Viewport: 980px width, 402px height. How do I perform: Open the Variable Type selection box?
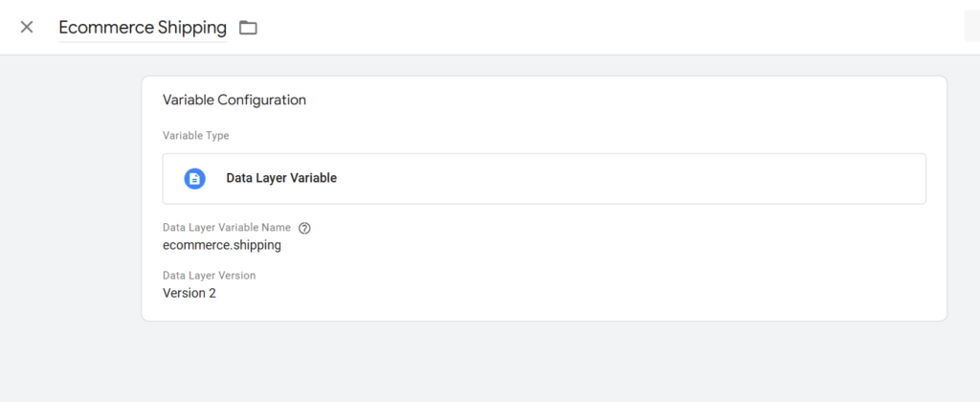pos(544,178)
